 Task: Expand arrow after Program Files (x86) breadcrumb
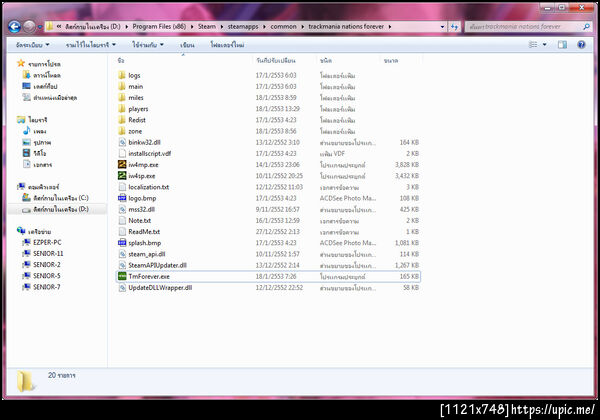tap(192, 27)
